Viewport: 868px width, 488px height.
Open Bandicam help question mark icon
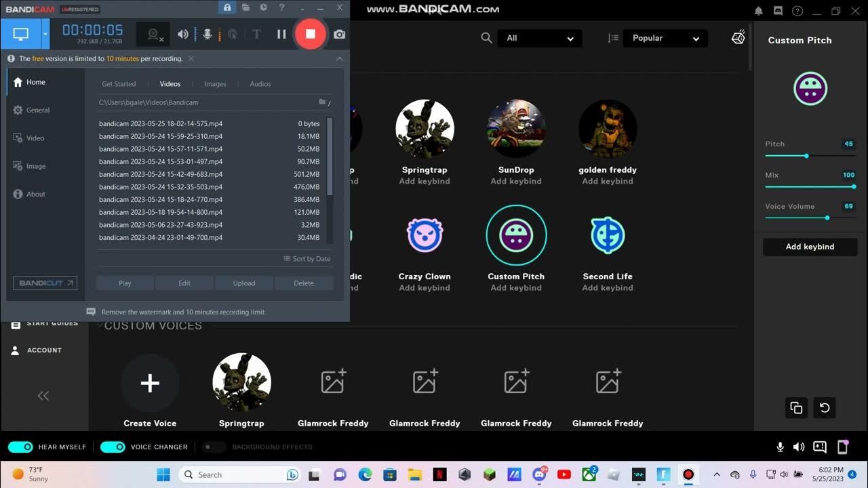point(282,7)
